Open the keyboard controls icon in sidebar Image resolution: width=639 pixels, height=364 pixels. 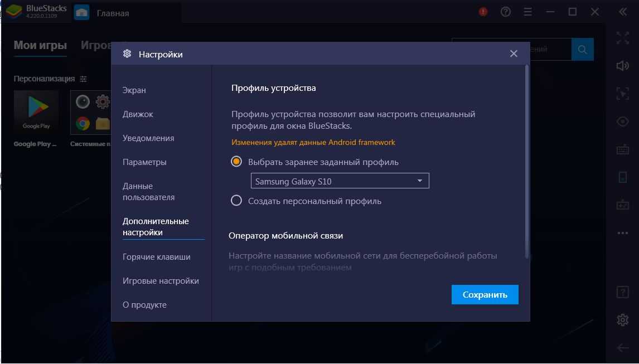(622, 149)
